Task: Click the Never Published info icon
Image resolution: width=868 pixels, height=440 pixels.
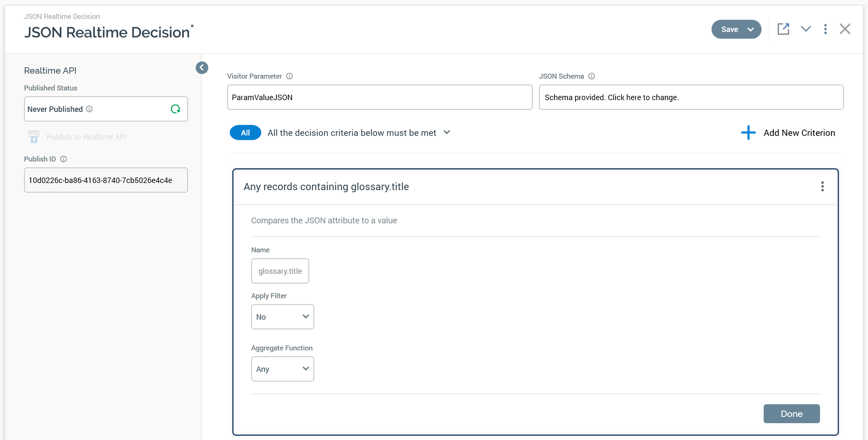Action: pyautogui.click(x=89, y=109)
